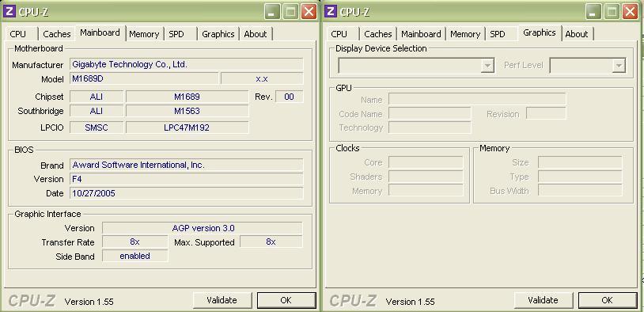Click the empty GPU Name field
The width and height of the screenshot is (644, 312).
tap(477, 100)
